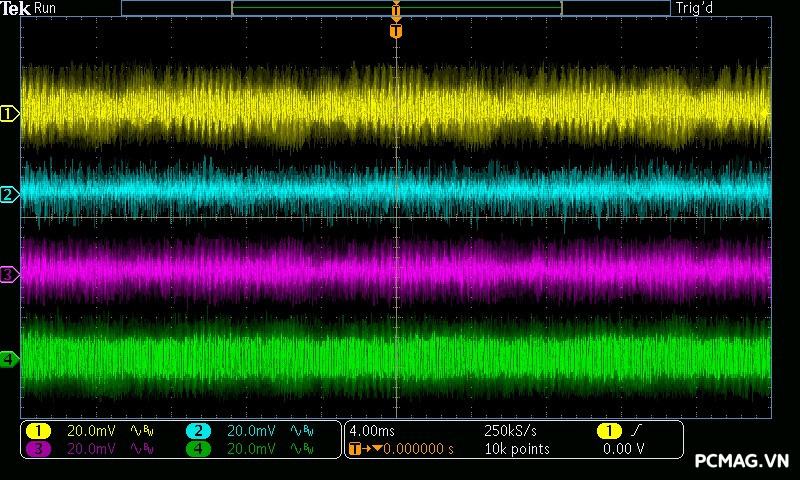The image size is (800, 480).
Task: Click the 0.00 V trigger level readout
Action: pos(624,449)
